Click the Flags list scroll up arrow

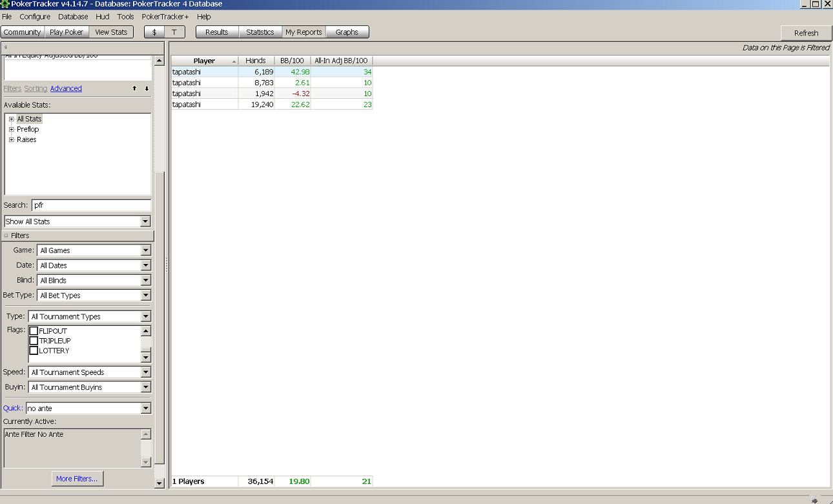point(146,331)
